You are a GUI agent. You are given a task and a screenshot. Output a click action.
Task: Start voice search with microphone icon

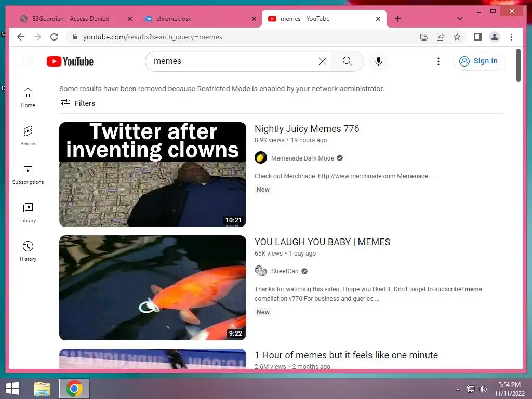point(379,61)
